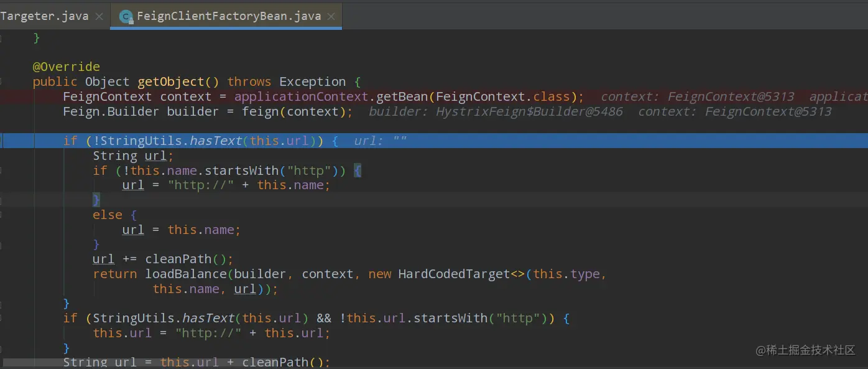Image resolution: width=868 pixels, height=369 pixels.
Task: Click the Exception type in throws clause
Action: point(312,82)
